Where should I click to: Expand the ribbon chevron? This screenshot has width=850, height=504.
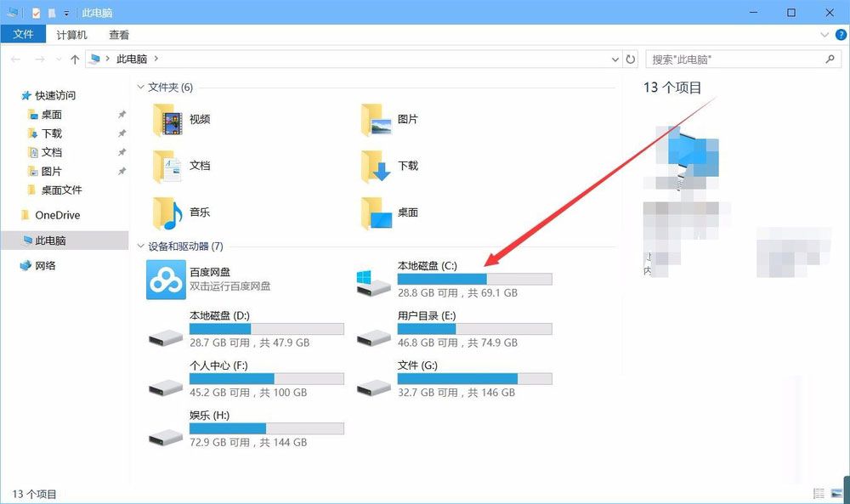tap(824, 35)
